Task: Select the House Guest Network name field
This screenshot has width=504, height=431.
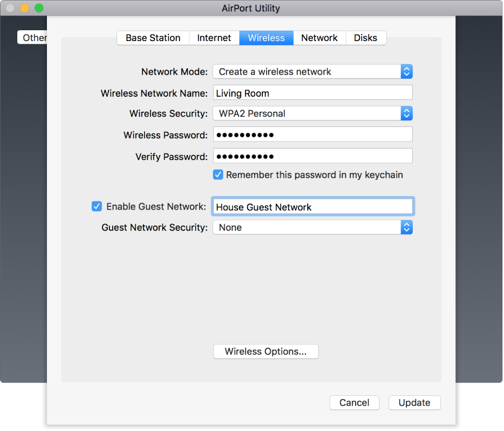Action: [312, 206]
